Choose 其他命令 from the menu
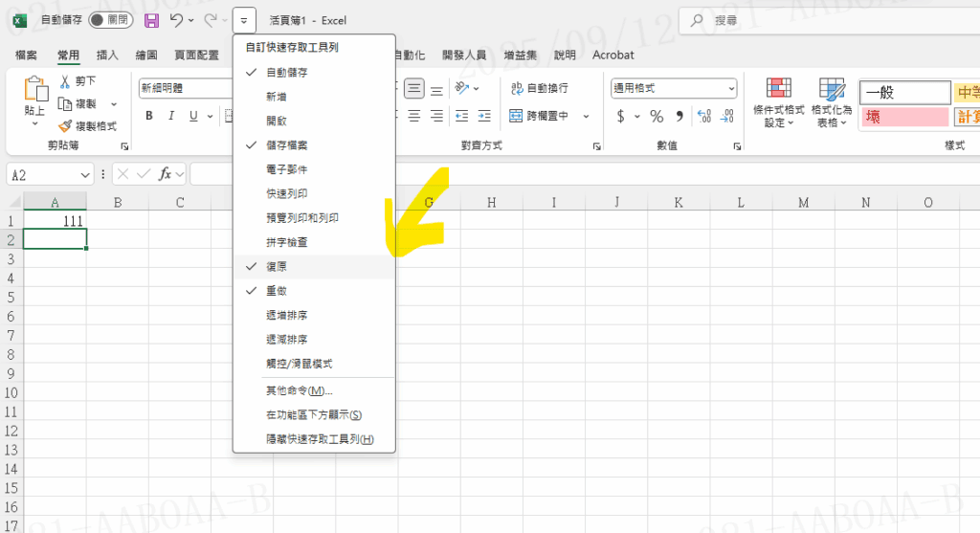The image size is (980, 533). (x=299, y=390)
